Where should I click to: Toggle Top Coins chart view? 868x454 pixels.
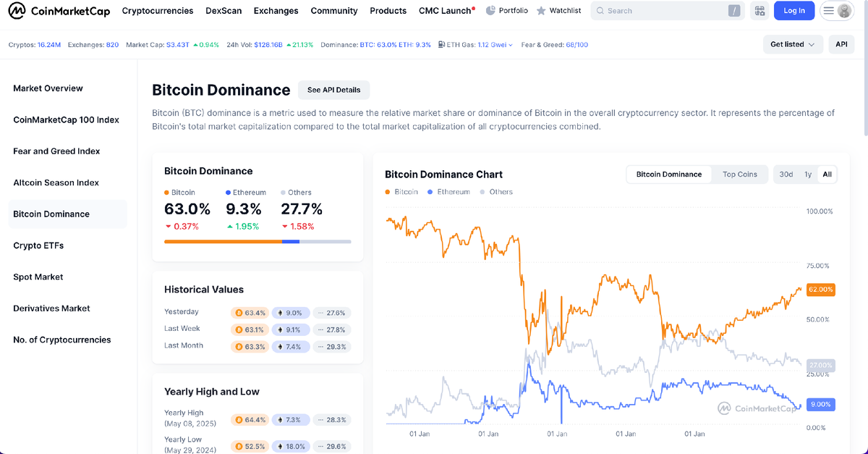point(740,175)
